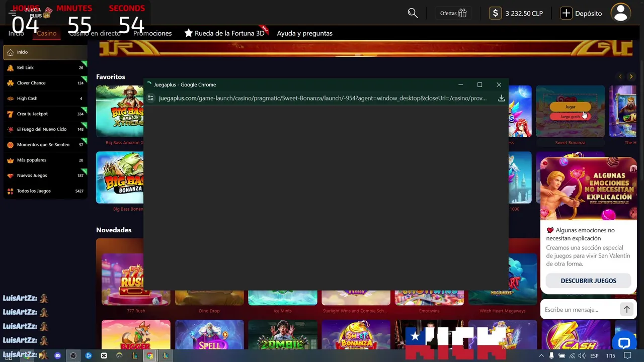Click the Nuevos Juegos diamond icon
This screenshot has width=644, height=362.
[x=10, y=175]
